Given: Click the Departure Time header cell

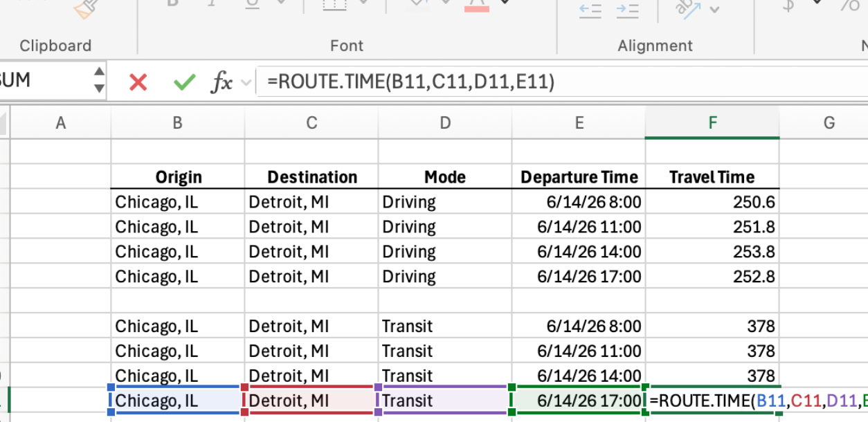Looking at the screenshot, I should click(579, 176).
